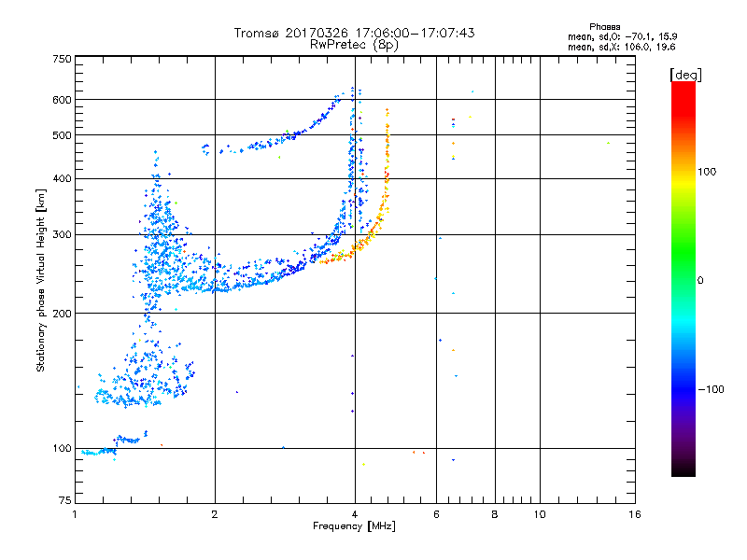The image size is (747, 560).
Task: Click the x-axis tick label "8"
Action: click(495, 514)
